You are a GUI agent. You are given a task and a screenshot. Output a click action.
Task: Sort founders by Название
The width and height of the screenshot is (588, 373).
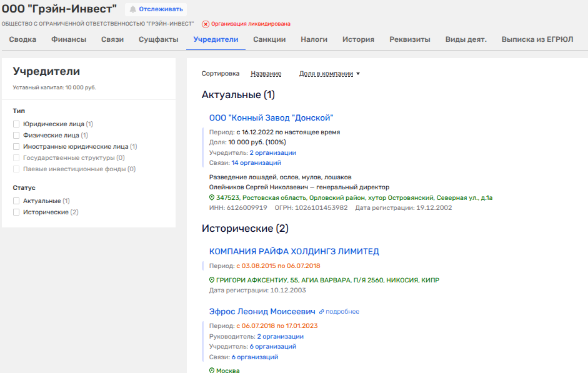coord(266,74)
